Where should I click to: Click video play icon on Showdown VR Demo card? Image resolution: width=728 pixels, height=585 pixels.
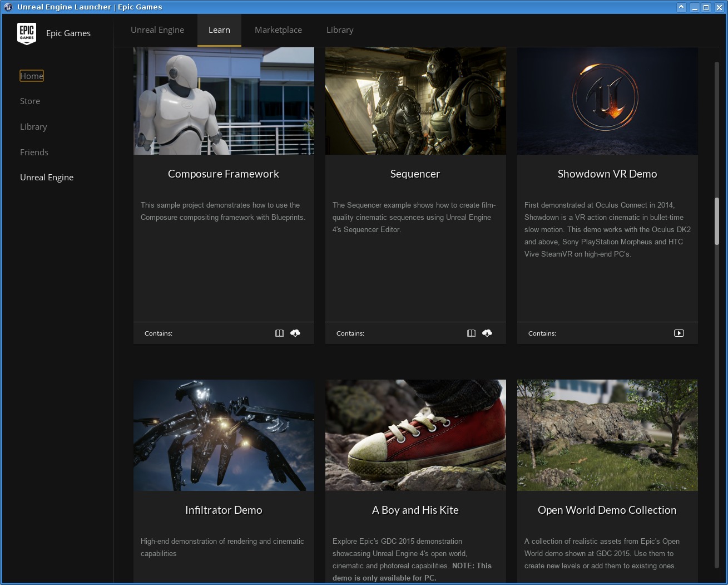(679, 333)
